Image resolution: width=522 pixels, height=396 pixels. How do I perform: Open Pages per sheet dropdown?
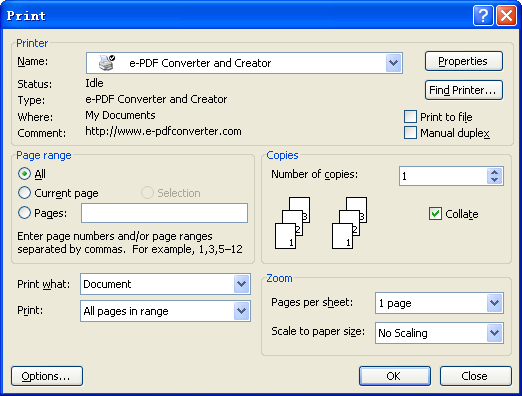(495, 303)
